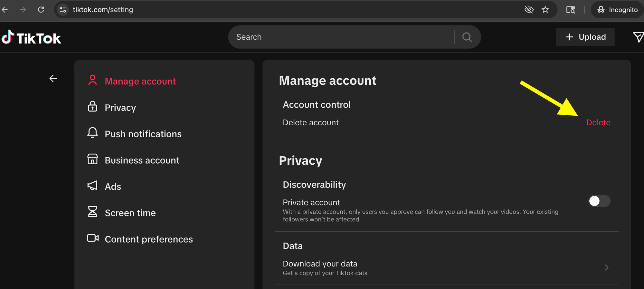644x289 pixels.
Task: Open Business account in the sidebar
Action: 142,160
